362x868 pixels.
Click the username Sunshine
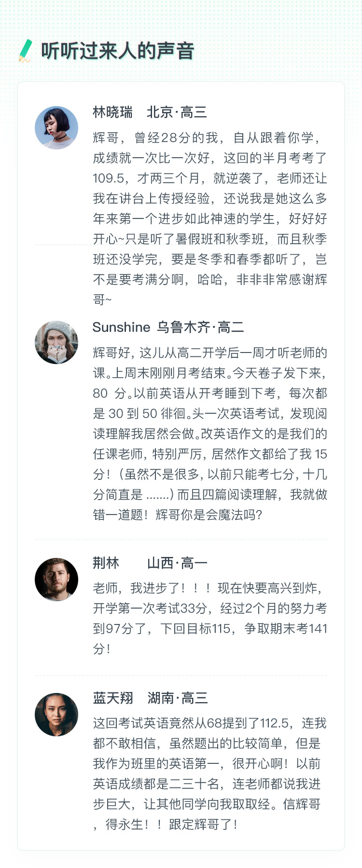[x=121, y=327]
